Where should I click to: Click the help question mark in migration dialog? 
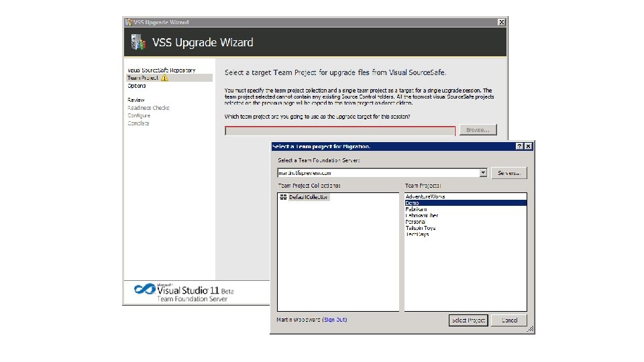point(519,146)
